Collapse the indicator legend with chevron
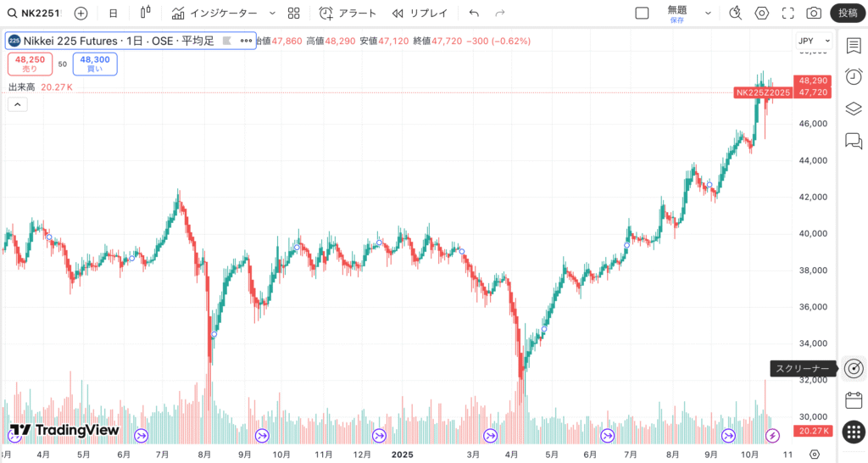 pyautogui.click(x=17, y=104)
